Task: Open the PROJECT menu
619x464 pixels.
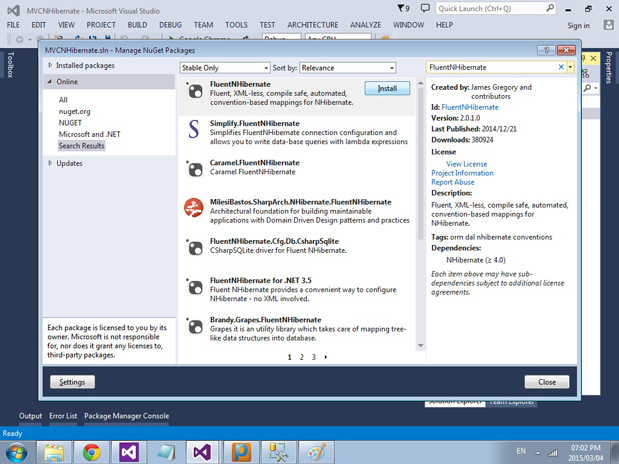Action: (x=101, y=25)
